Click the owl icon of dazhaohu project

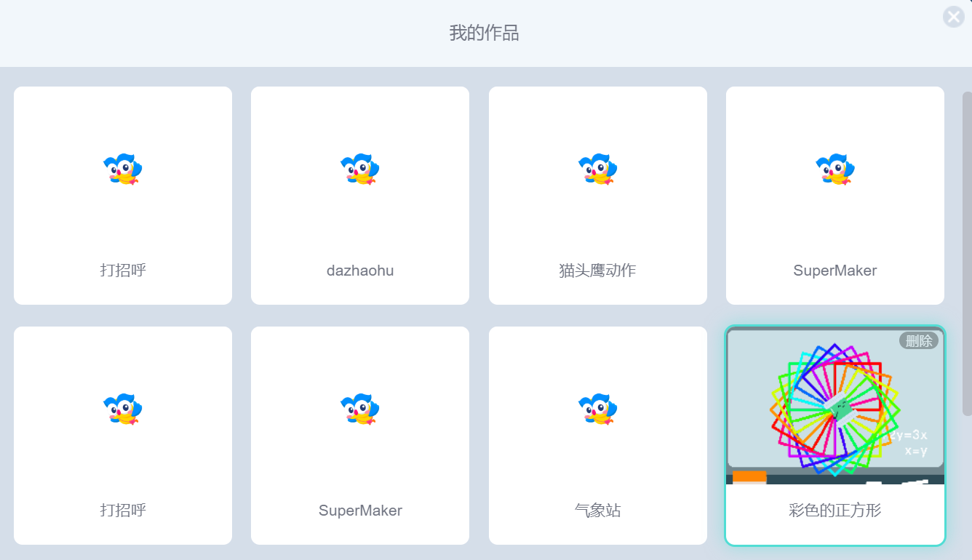(360, 169)
